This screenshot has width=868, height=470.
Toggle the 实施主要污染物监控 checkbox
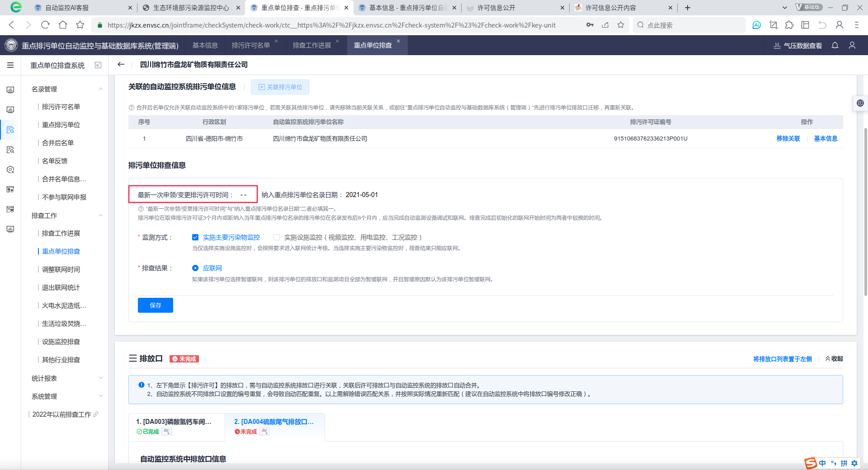(x=195, y=237)
